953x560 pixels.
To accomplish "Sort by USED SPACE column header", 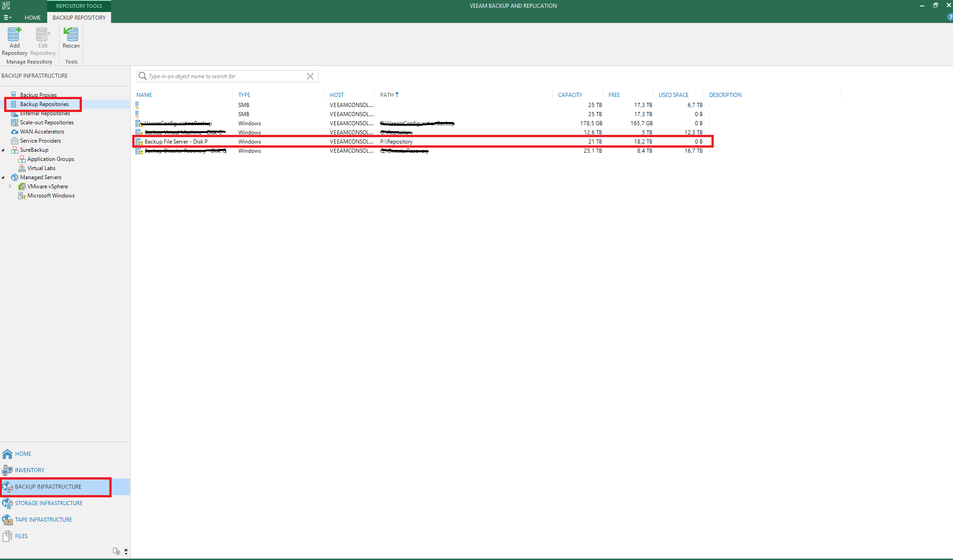I will click(673, 95).
